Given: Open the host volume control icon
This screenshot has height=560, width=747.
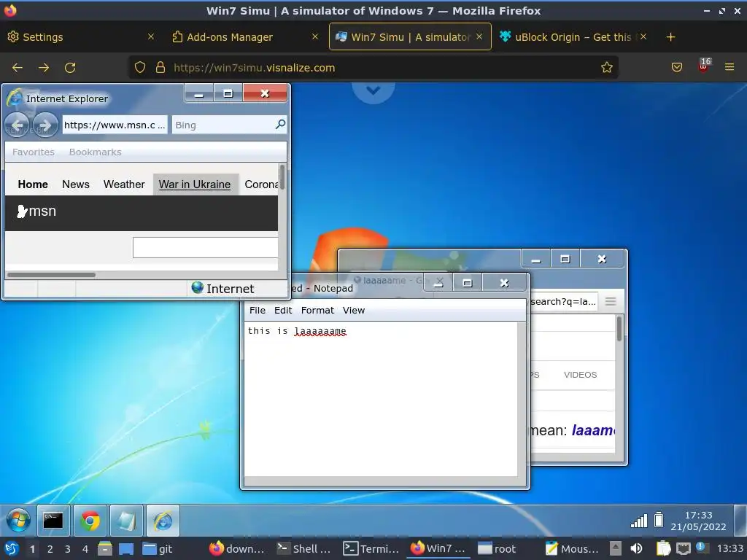Looking at the screenshot, I should point(636,549).
